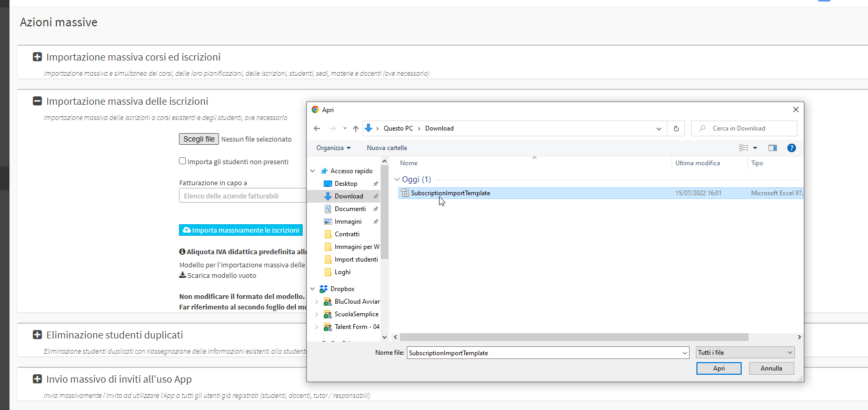Screen dimensions: 868x410
Task: Click the Excel icon of SubscriptionImportTemplate
Action: point(405,193)
